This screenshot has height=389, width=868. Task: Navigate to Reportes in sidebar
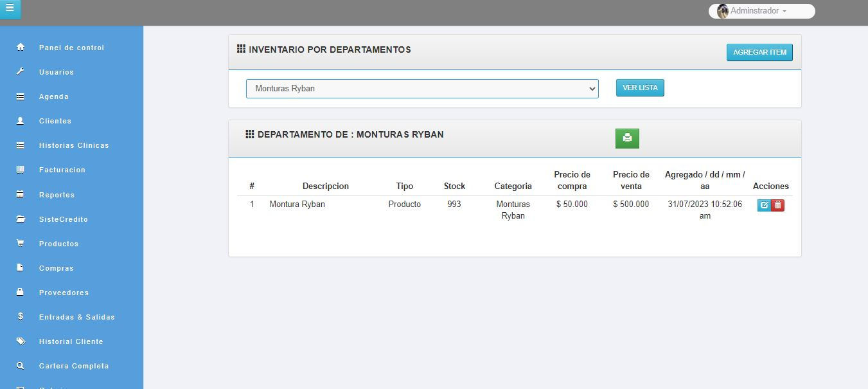[x=57, y=195]
